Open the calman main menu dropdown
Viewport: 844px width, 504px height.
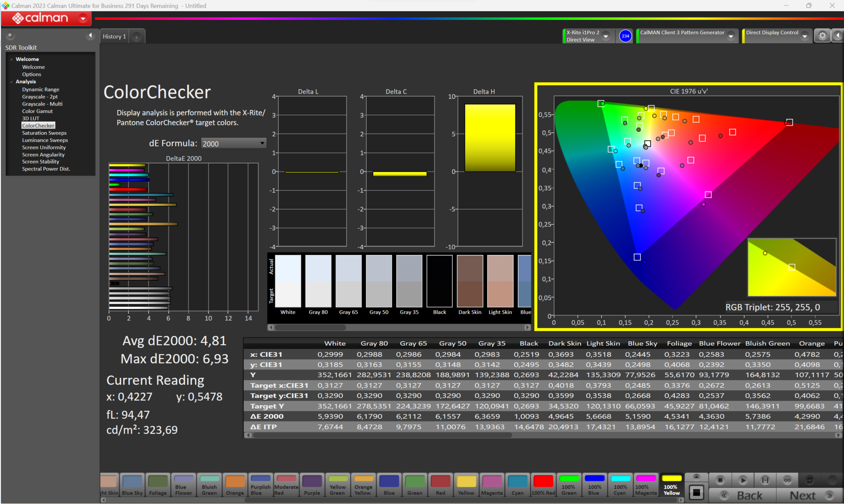[83, 18]
